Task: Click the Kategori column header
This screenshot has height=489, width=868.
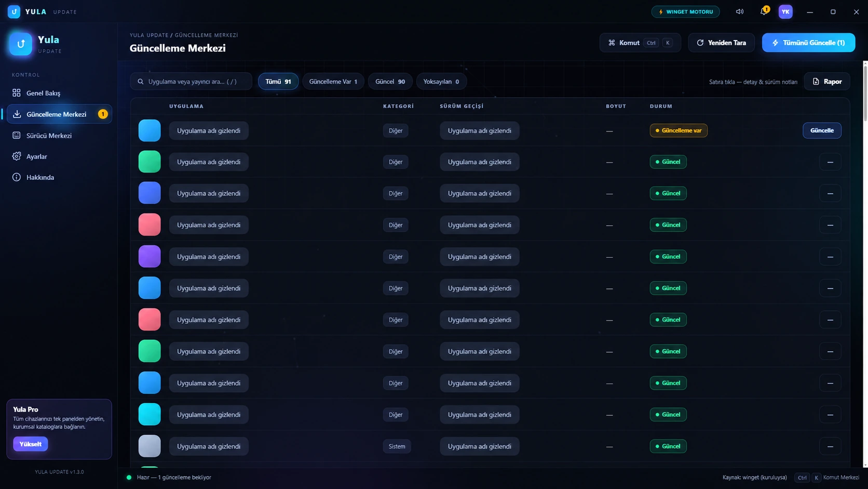Action: 398,106
